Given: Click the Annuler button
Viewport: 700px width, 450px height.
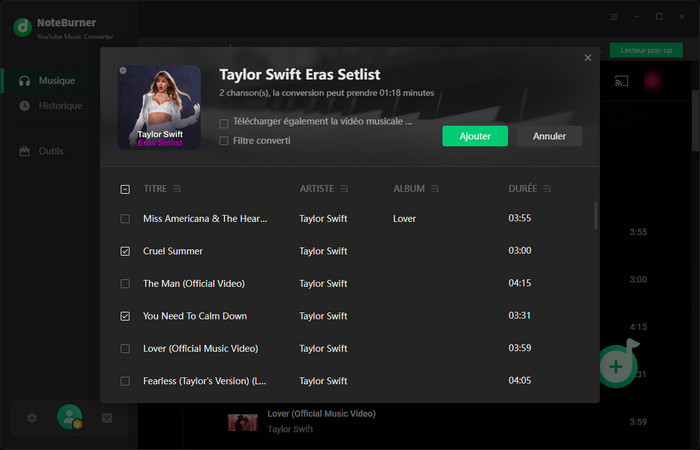Looking at the screenshot, I should (549, 136).
